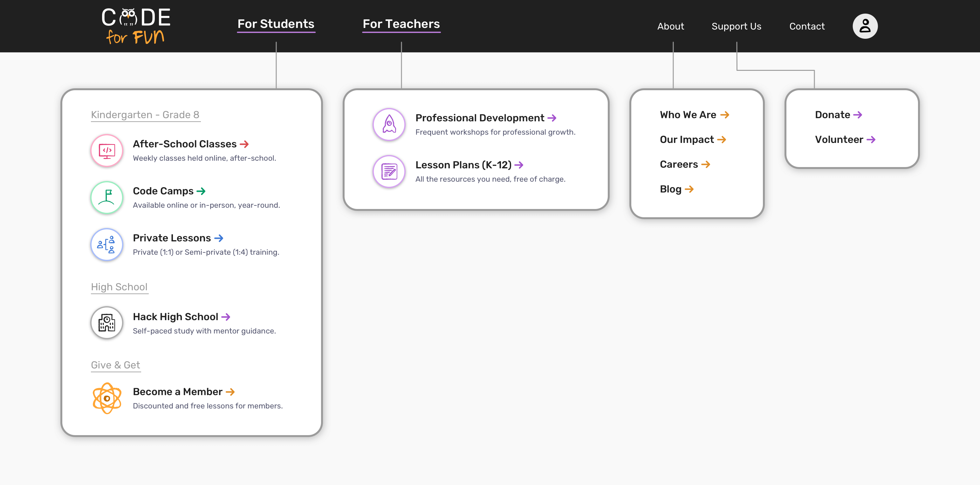Select the Contact navigation tab
This screenshot has width=980, height=485.
(x=806, y=26)
